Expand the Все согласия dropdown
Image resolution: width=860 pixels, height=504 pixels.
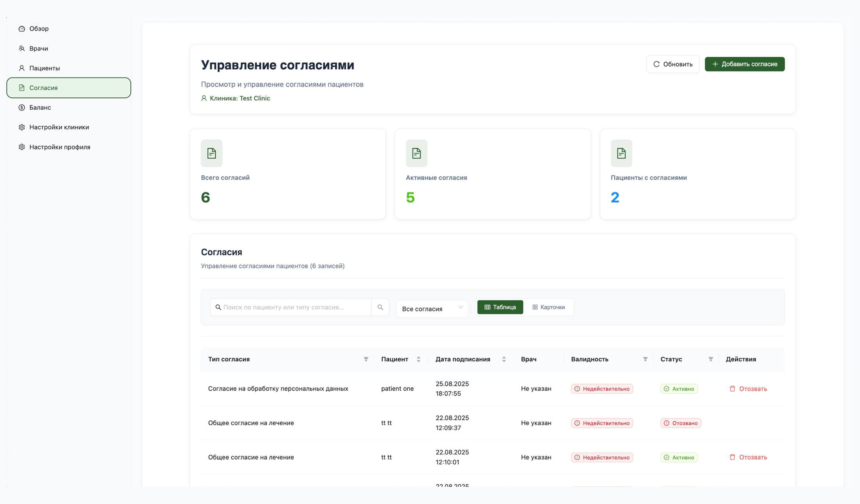(x=432, y=309)
